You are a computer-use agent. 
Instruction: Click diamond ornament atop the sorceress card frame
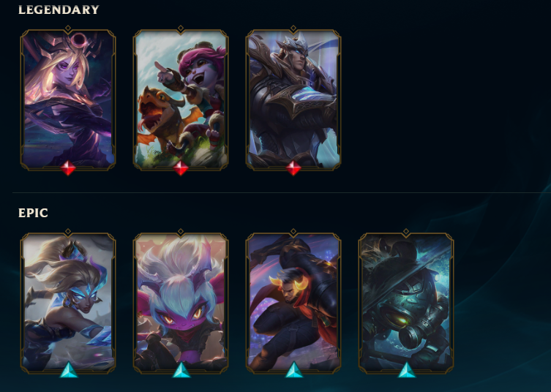coord(68,28)
